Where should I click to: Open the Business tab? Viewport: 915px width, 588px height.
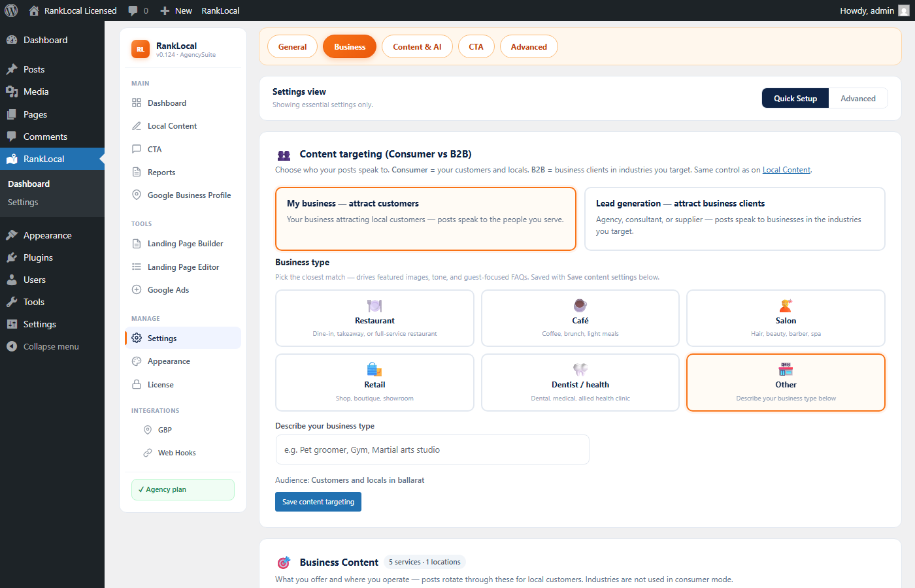point(350,46)
